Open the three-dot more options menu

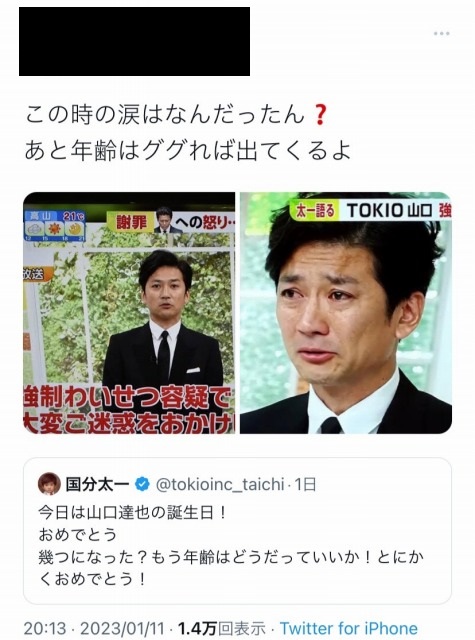pos(442,33)
